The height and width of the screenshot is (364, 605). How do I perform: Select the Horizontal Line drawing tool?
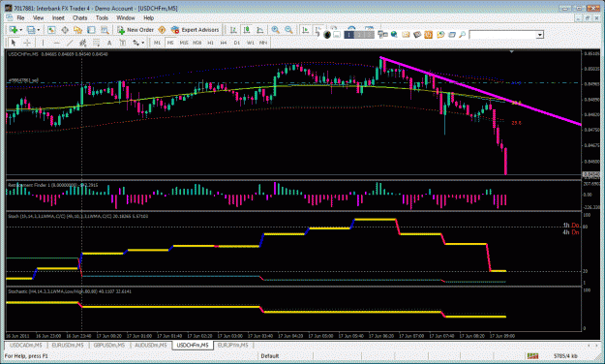coord(56,43)
